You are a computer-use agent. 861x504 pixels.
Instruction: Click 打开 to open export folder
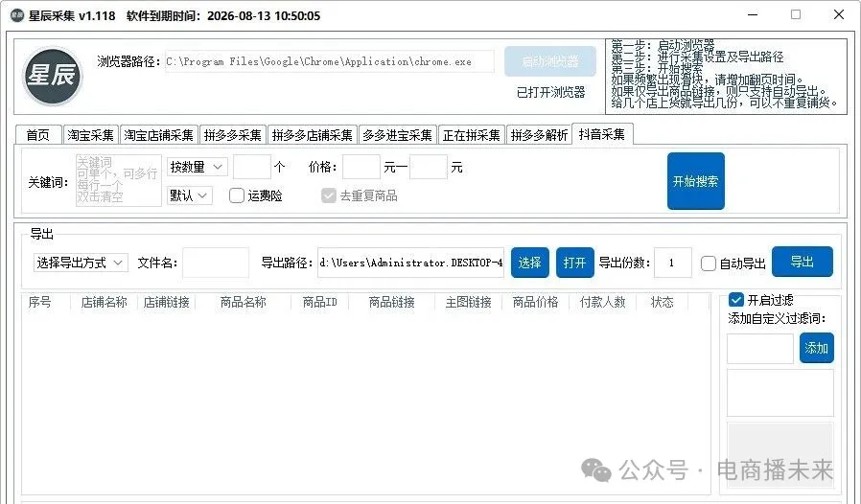tap(575, 263)
